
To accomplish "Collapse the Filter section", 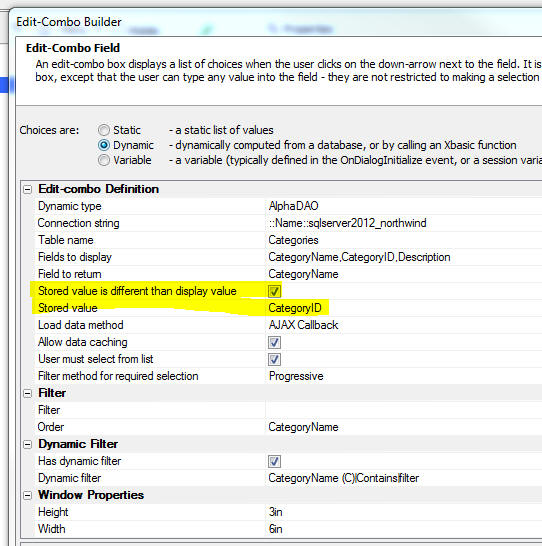I will coord(28,393).
